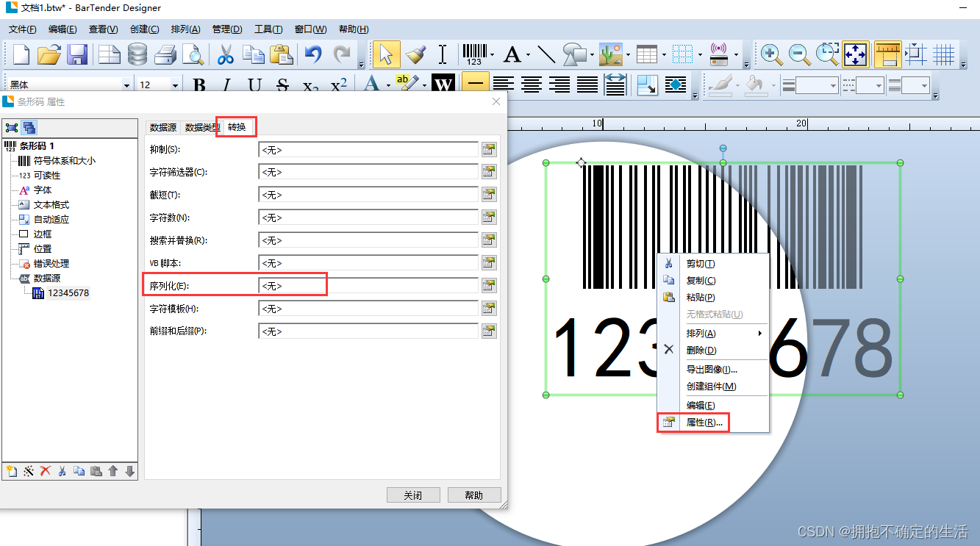Open the database connection setup icon
Image resolution: width=980 pixels, height=546 pixels.
tap(137, 54)
